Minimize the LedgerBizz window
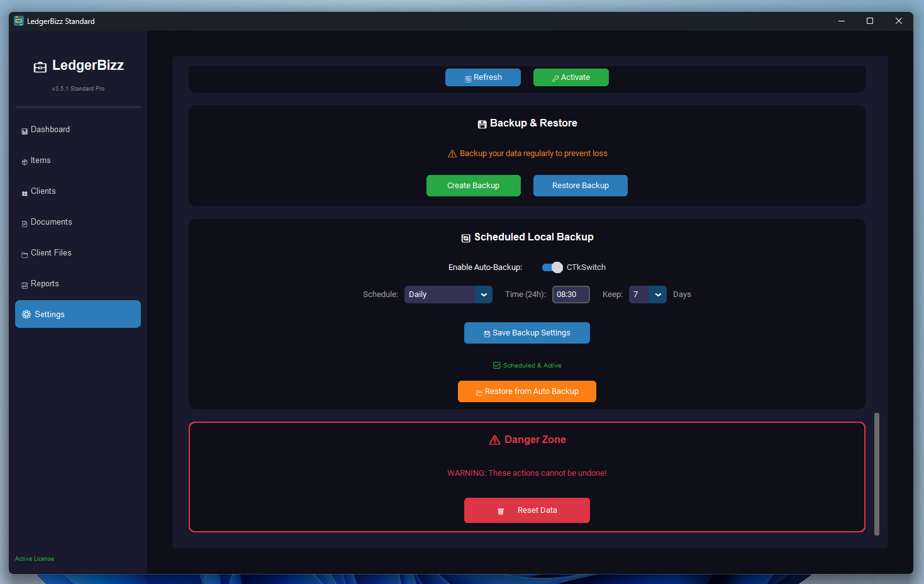The image size is (924, 584). click(842, 21)
